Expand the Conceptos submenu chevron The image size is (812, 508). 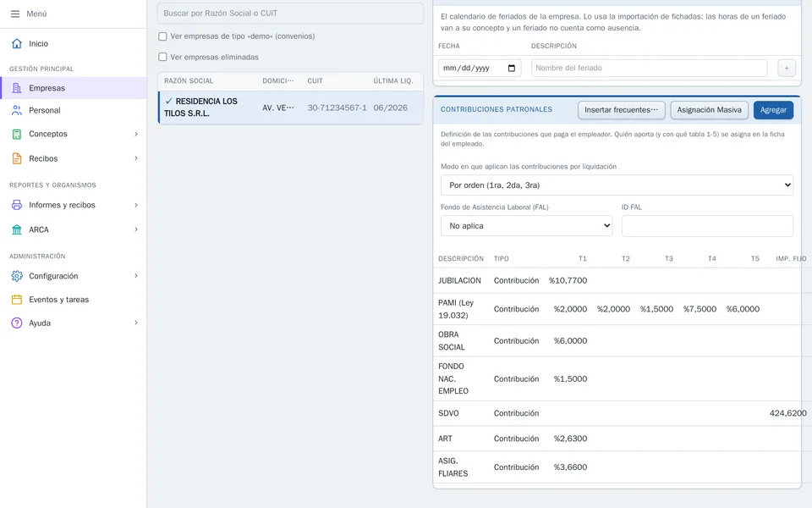click(136, 134)
